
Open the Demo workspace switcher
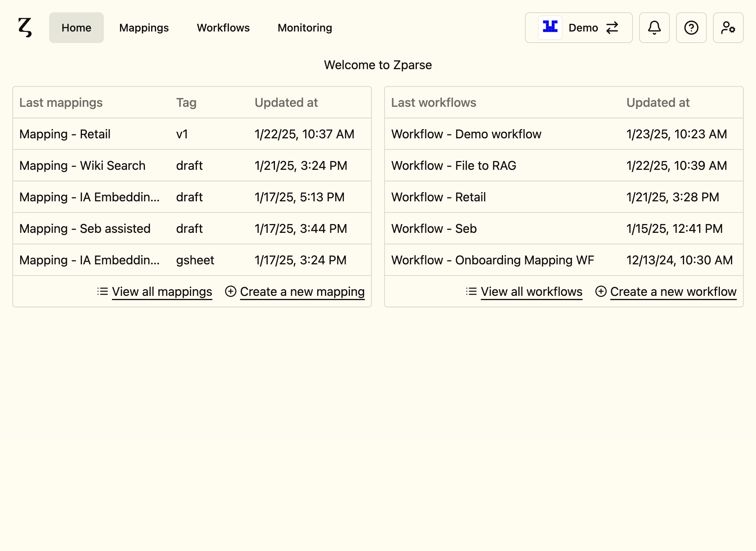pos(579,28)
